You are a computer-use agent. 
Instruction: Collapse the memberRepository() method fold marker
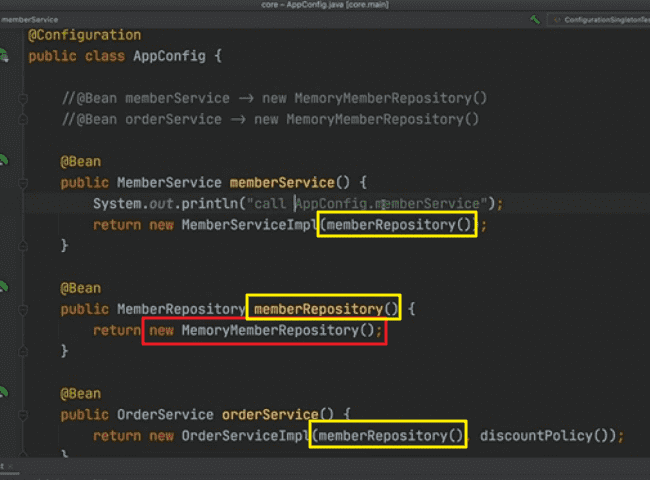pyautogui.click(x=23, y=309)
